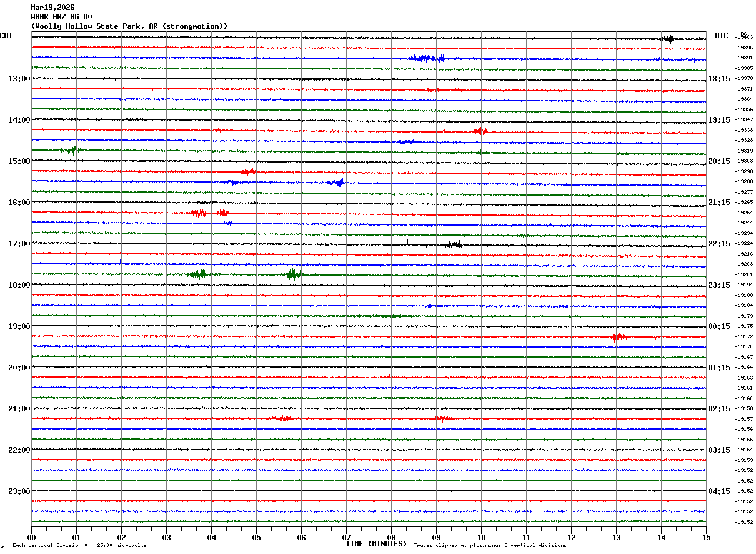This screenshot has height=554, width=756.
Task: Select the 13:00 CDT time label
Action: click(19, 79)
